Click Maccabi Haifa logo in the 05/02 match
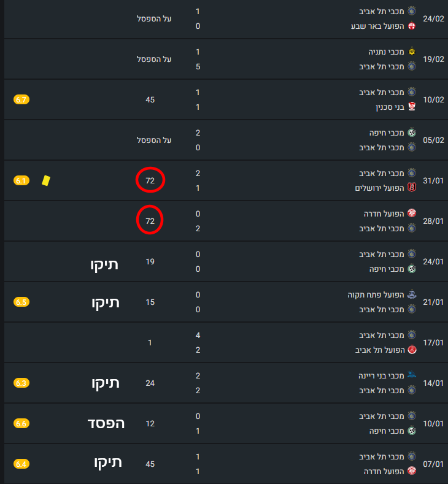Screen dimensions: 448x484 coord(412,133)
